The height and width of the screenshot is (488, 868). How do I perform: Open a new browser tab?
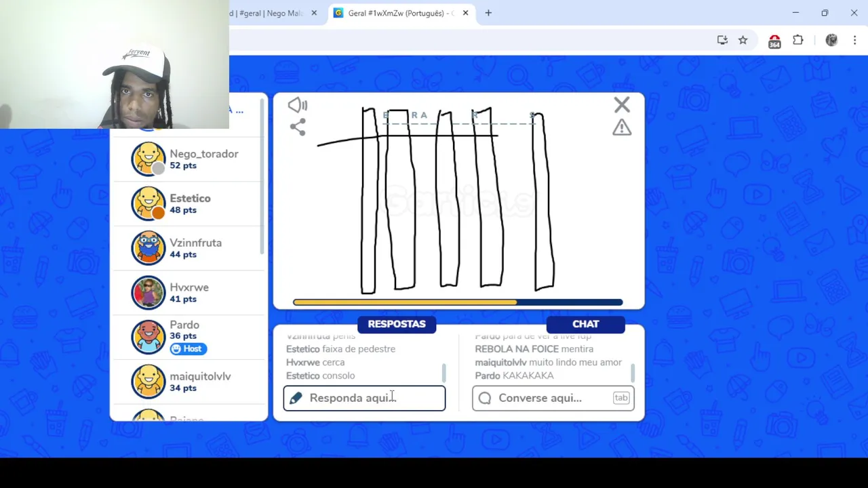(x=488, y=13)
